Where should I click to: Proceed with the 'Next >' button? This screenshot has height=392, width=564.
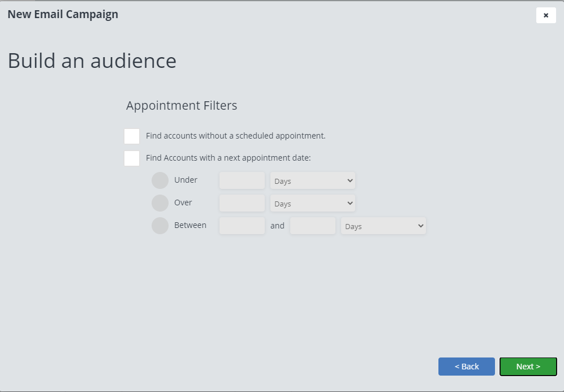tap(528, 367)
